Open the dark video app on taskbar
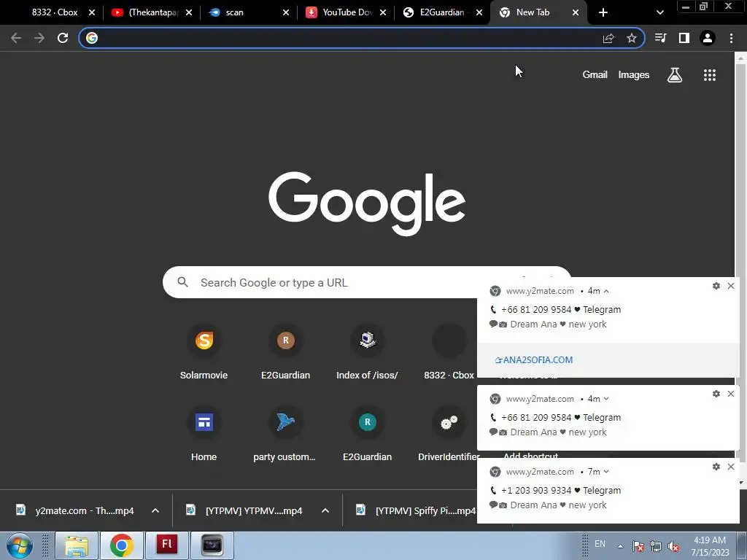747x560 pixels. coord(212,545)
